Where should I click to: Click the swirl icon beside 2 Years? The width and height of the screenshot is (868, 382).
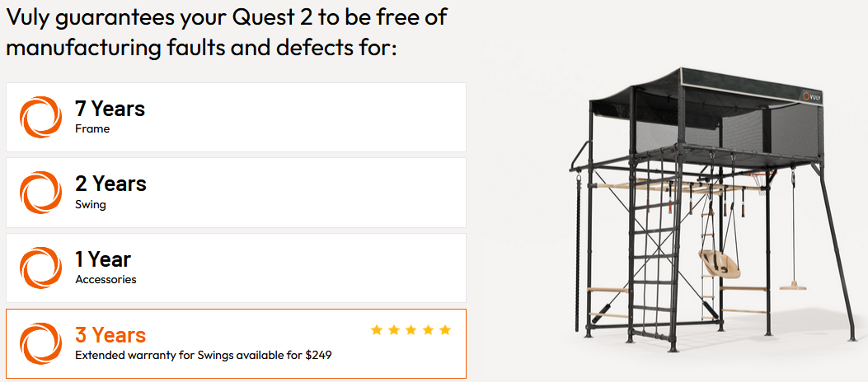(x=40, y=193)
